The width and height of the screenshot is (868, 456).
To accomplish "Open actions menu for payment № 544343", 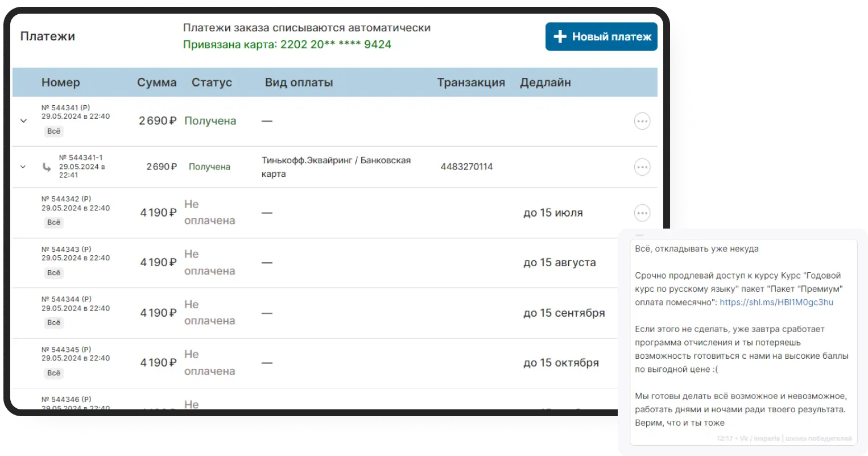I will pos(642,263).
